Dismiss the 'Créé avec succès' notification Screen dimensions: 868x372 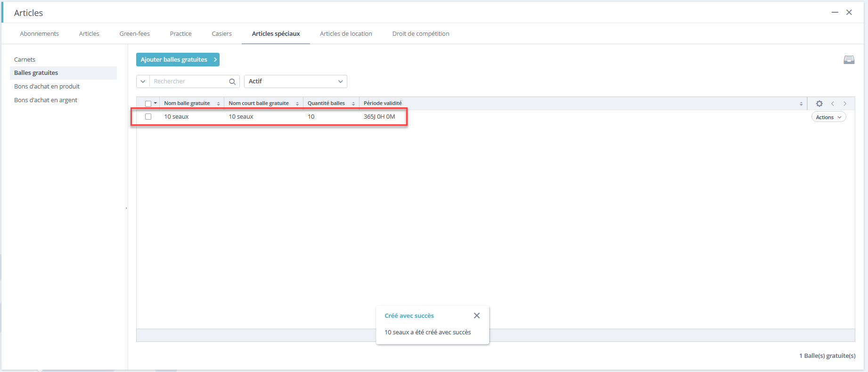(x=477, y=315)
